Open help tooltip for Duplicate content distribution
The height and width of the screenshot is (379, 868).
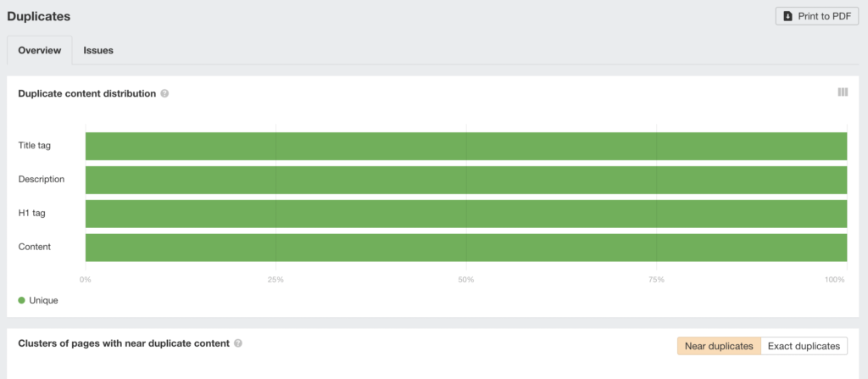(164, 93)
